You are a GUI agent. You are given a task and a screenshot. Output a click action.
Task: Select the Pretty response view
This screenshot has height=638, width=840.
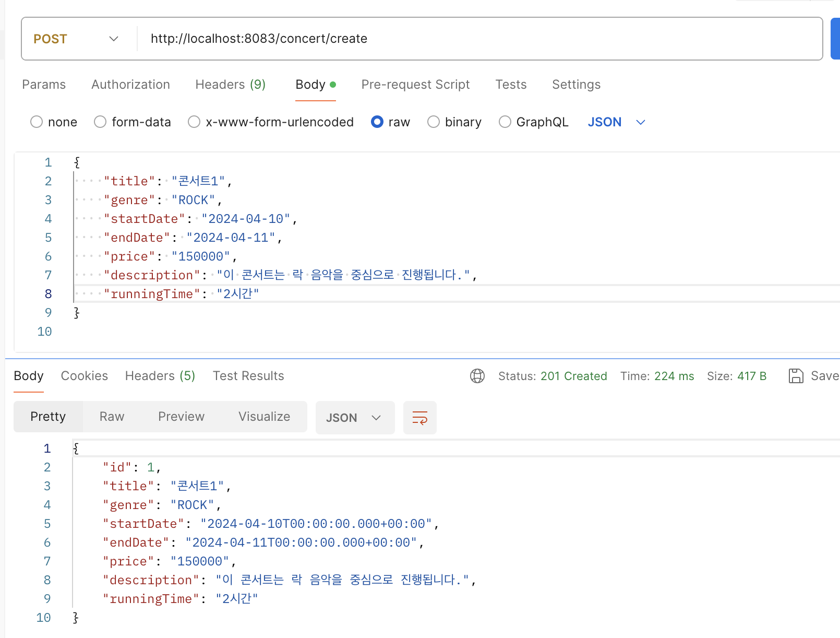pyautogui.click(x=48, y=417)
